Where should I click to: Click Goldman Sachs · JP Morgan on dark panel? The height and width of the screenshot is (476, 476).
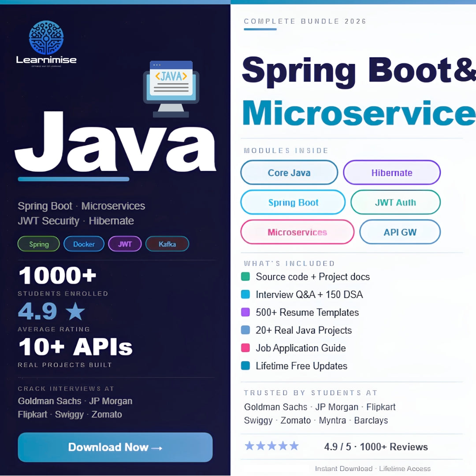[75, 401]
